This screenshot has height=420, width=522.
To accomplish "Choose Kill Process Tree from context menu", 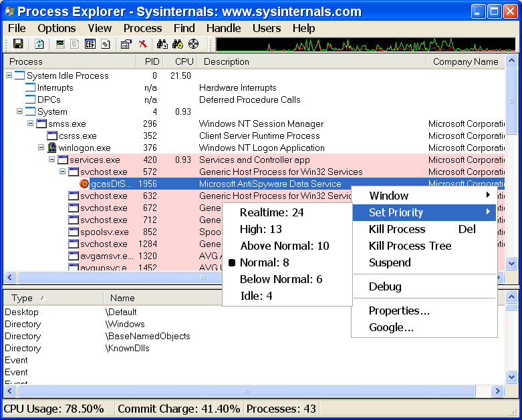I will coord(424,246).
